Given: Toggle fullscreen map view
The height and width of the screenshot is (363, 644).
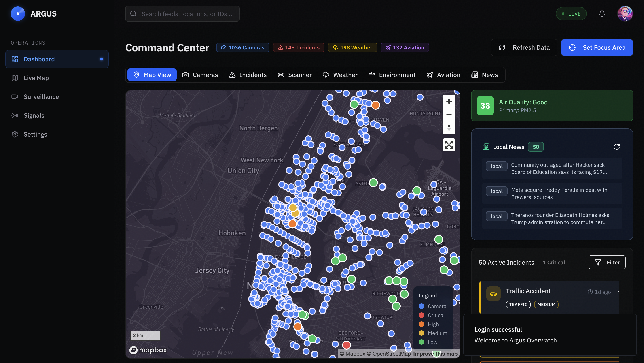Looking at the screenshot, I should tap(449, 145).
